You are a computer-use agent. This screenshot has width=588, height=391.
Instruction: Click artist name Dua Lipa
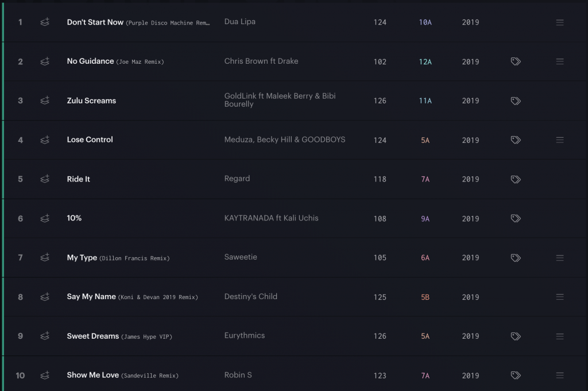click(239, 22)
